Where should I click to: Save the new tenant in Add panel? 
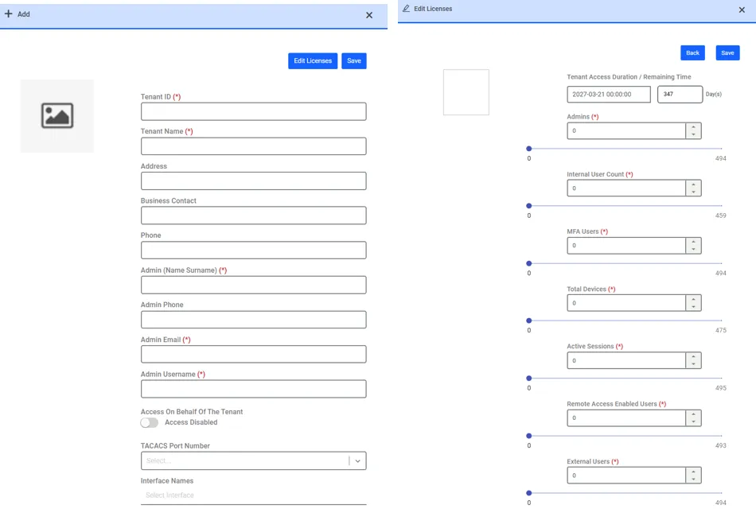tap(354, 60)
